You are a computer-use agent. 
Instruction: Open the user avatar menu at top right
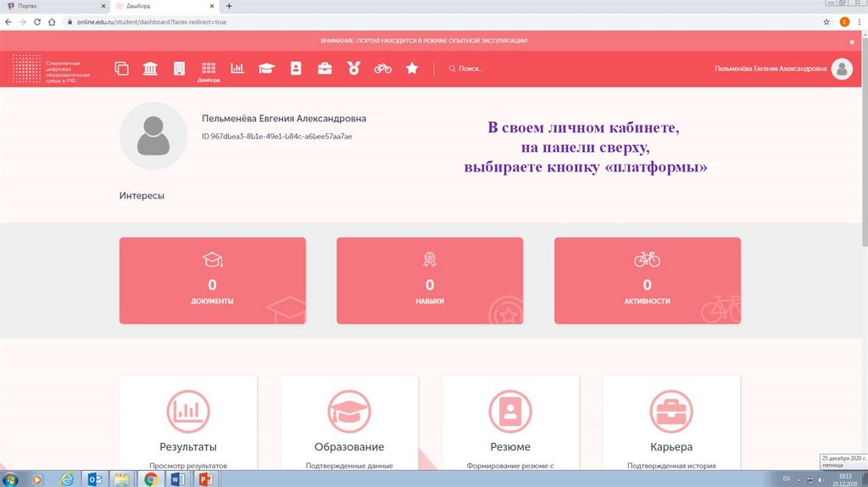(x=842, y=69)
